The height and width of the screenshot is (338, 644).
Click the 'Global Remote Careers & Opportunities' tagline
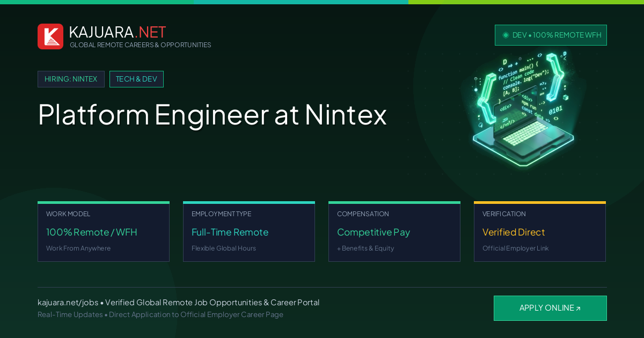141,45
